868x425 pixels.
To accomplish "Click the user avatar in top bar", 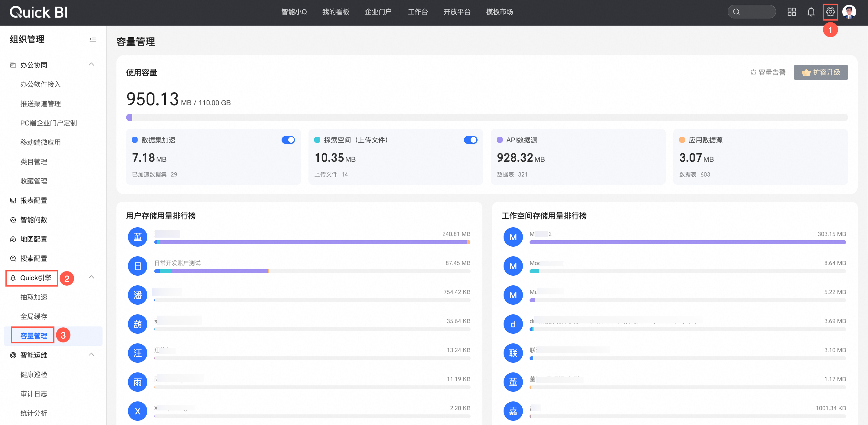I will [x=849, y=12].
